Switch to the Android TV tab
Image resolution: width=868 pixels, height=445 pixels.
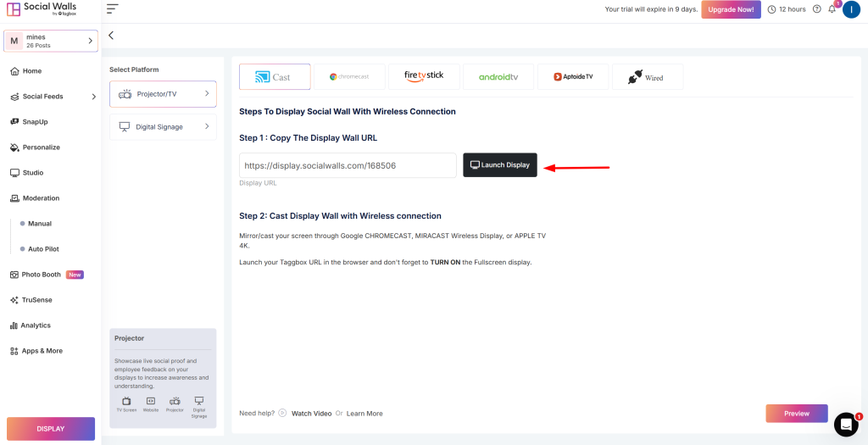(498, 77)
